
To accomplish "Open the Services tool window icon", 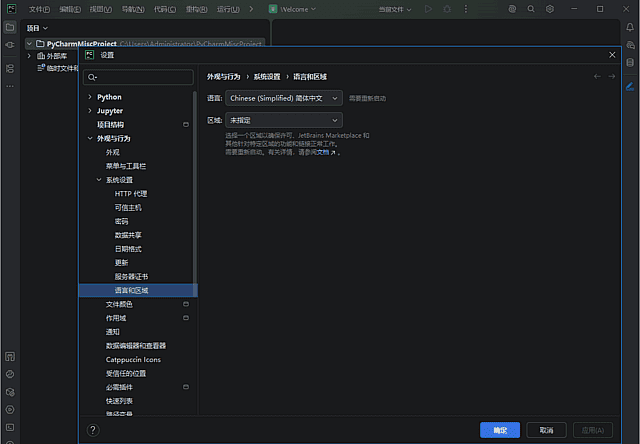I will pyautogui.click(x=10, y=410).
